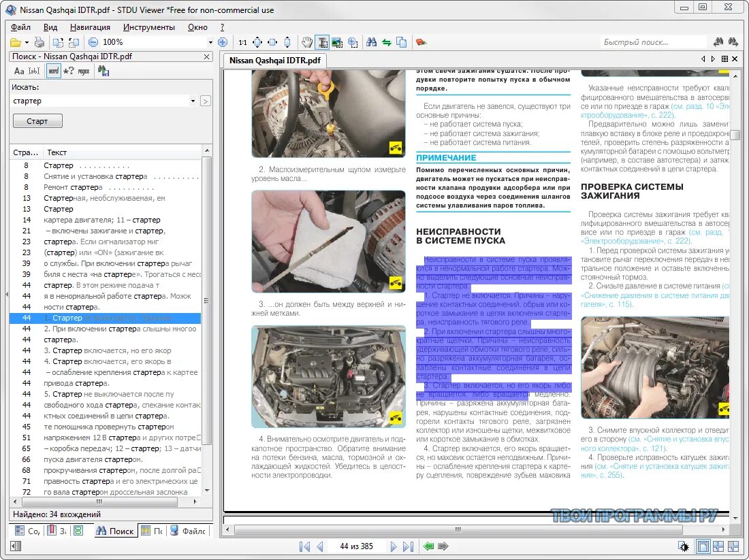This screenshot has height=560, width=749.
Task: Go to last page button
Action: (409, 546)
